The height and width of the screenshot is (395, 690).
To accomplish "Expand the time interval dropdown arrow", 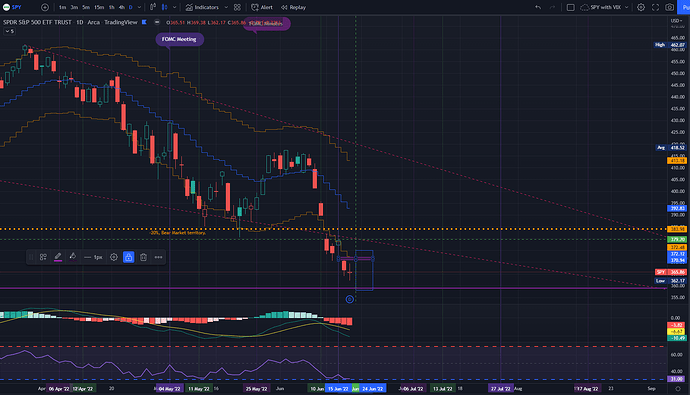I will coord(139,7).
